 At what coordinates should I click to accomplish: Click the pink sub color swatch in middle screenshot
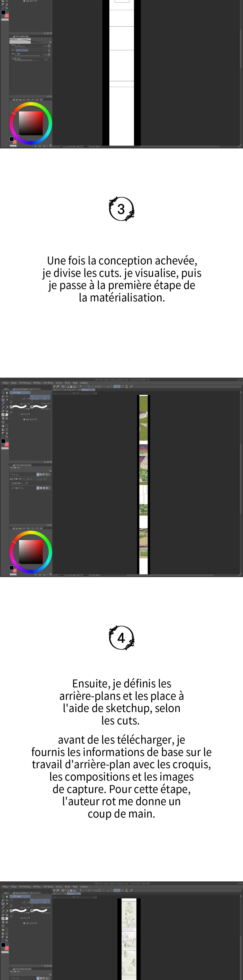pyautogui.click(x=7, y=444)
